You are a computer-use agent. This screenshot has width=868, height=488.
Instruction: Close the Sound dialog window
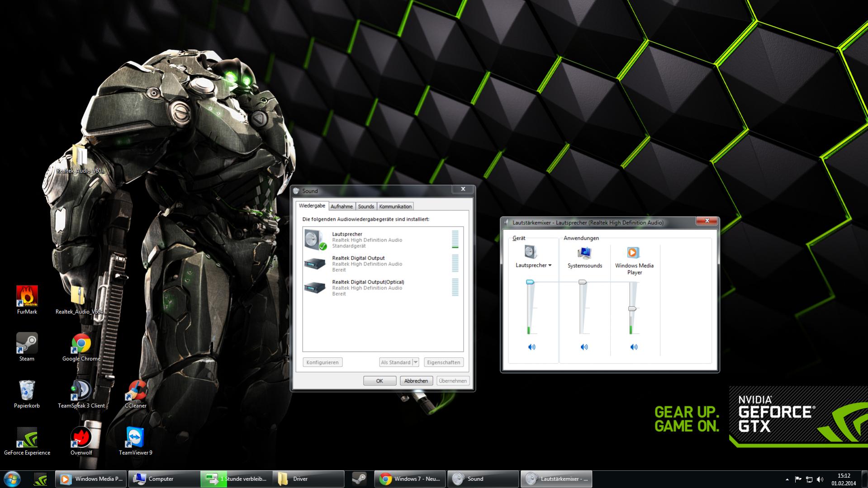463,190
